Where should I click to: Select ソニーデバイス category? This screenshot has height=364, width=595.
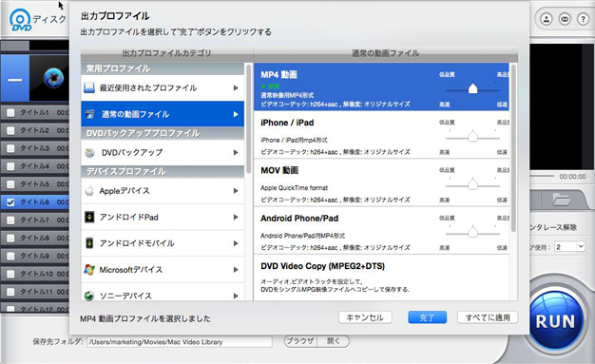[x=163, y=293]
